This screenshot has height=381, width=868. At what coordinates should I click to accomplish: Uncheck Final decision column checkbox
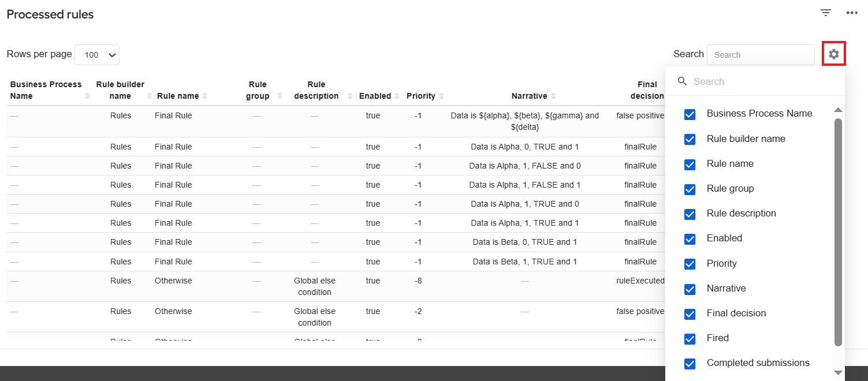click(x=690, y=314)
